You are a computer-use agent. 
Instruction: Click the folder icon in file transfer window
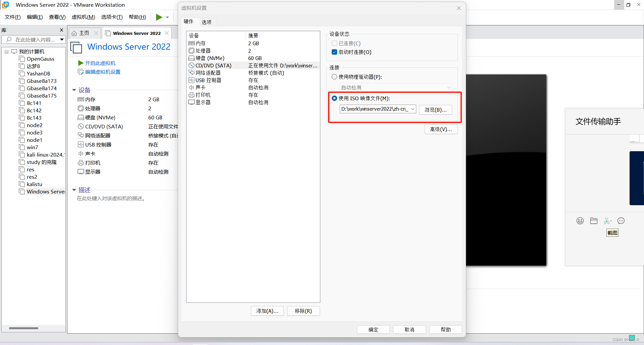point(594,221)
